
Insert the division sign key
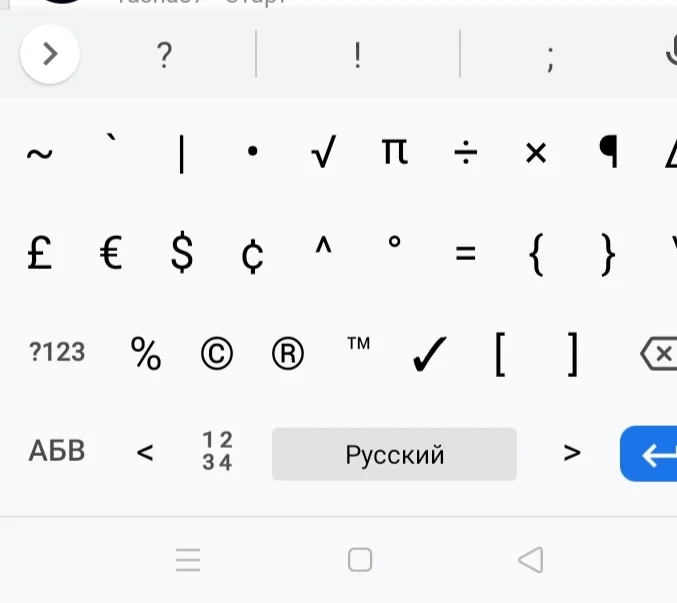(x=465, y=152)
